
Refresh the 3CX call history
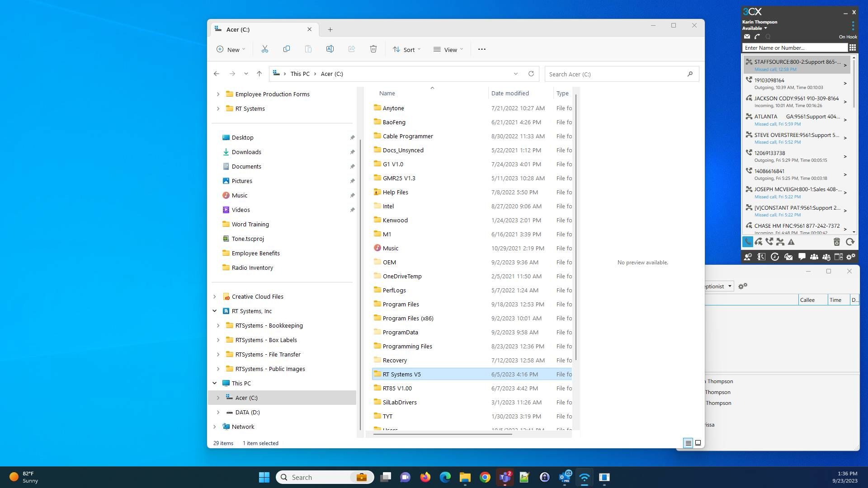(x=850, y=242)
